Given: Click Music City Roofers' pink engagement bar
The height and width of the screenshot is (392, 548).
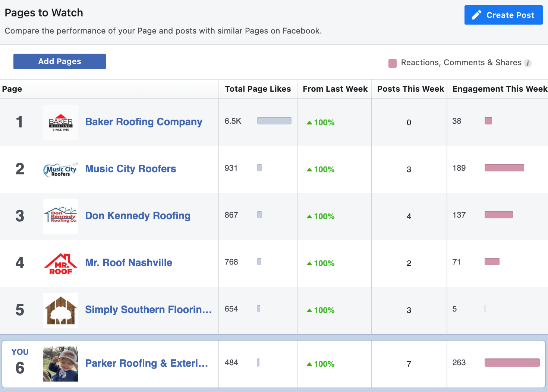Looking at the screenshot, I should pos(504,168).
